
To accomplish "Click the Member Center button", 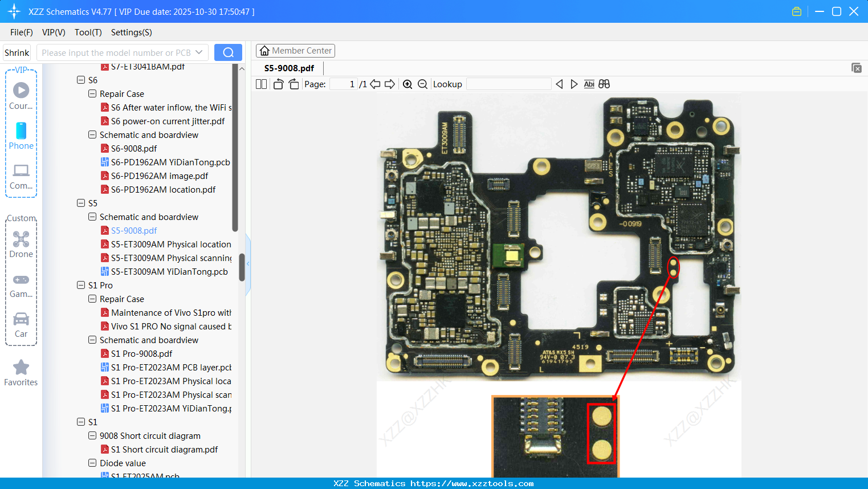I will [x=295, y=51].
